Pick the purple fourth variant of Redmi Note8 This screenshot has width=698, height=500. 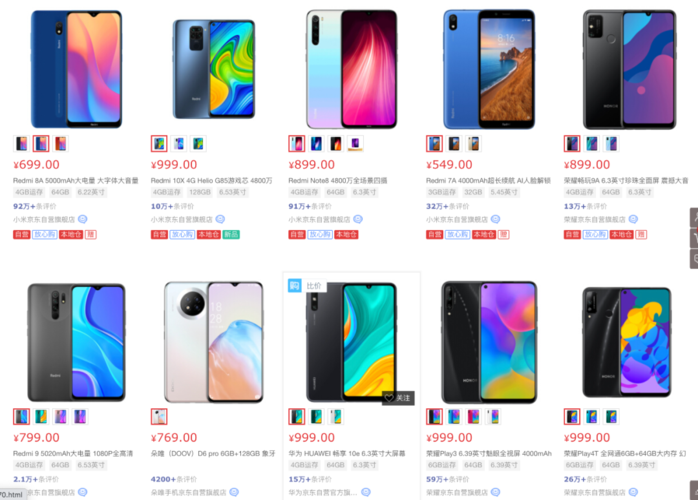[x=355, y=144]
